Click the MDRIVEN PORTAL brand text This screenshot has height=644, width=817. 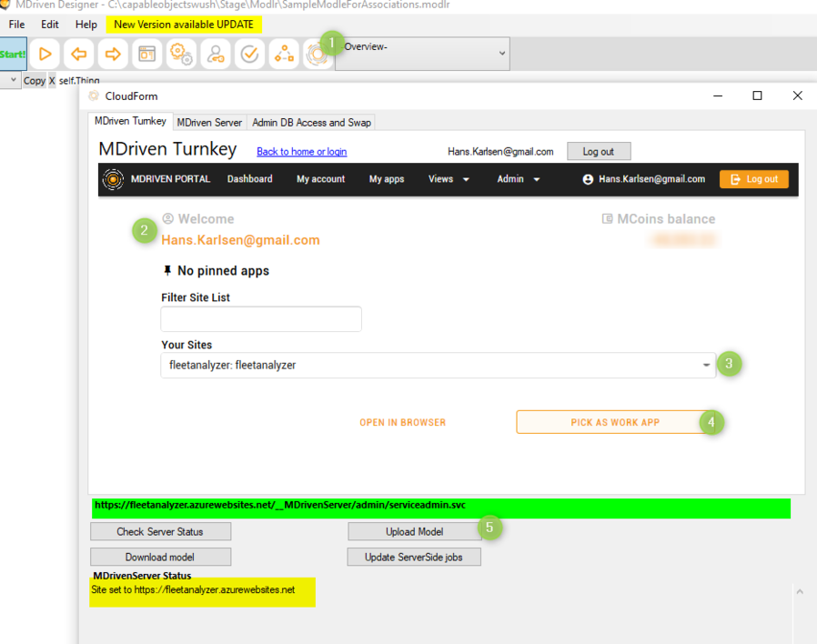tap(170, 179)
